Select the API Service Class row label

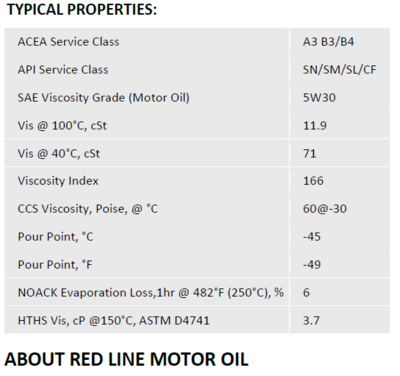click(63, 70)
